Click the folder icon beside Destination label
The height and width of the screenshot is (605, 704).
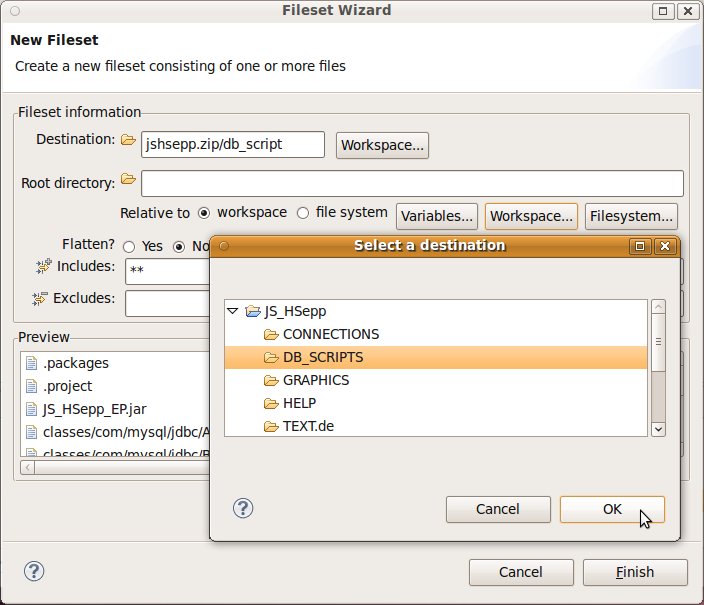click(128, 140)
